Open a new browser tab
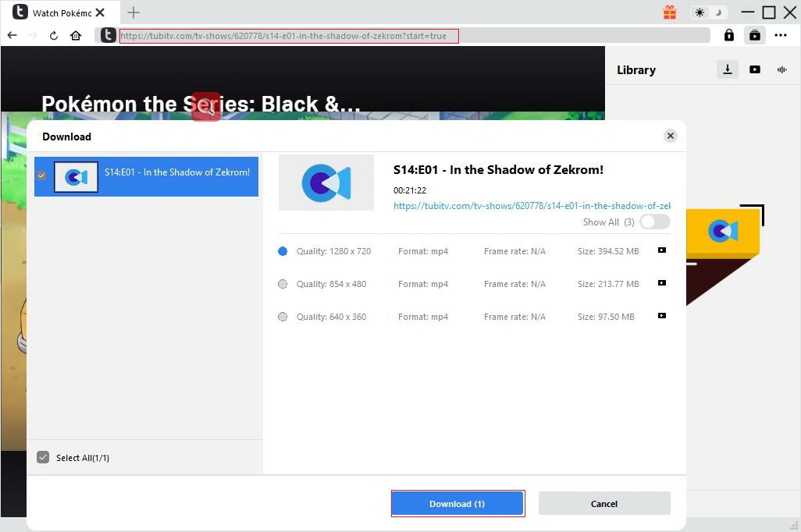The height and width of the screenshot is (532, 801). coord(133,12)
